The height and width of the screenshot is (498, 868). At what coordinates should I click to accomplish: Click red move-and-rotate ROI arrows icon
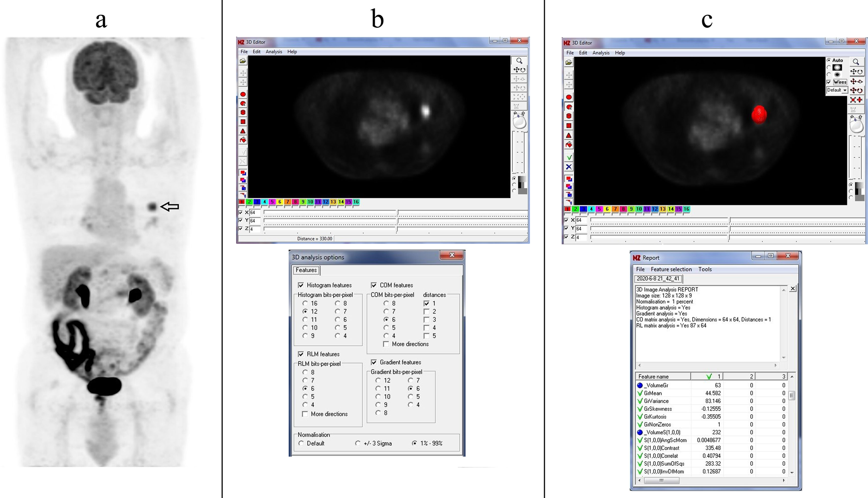click(x=856, y=90)
